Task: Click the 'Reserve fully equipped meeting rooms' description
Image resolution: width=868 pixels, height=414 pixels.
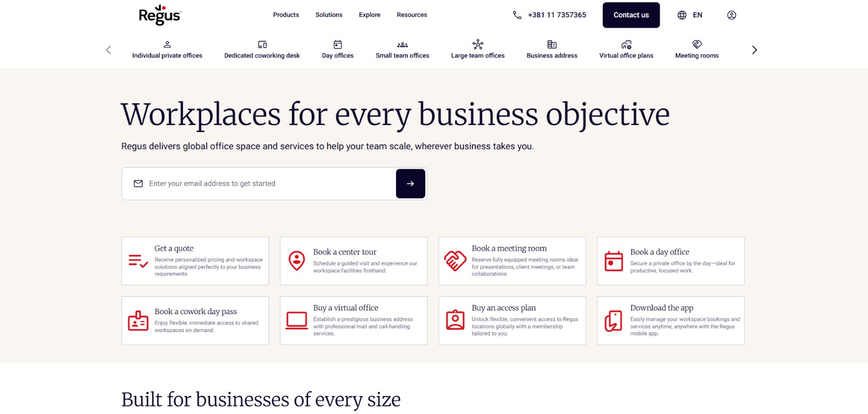Action: click(x=525, y=267)
